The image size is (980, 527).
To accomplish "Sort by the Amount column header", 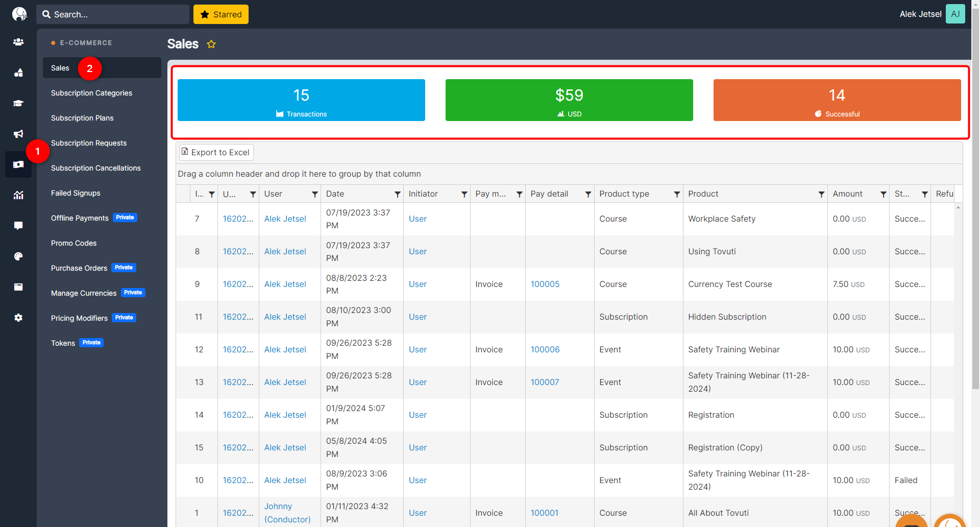I will (847, 194).
